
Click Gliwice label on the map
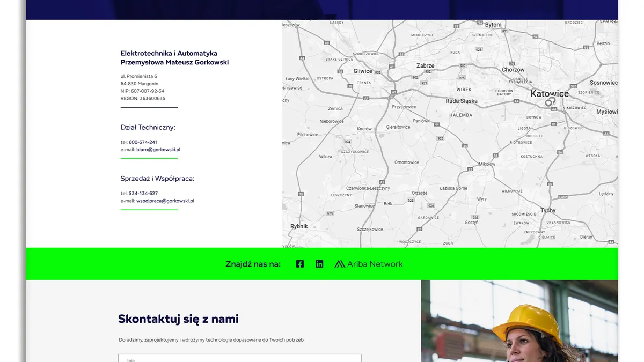(x=363, y=71)
